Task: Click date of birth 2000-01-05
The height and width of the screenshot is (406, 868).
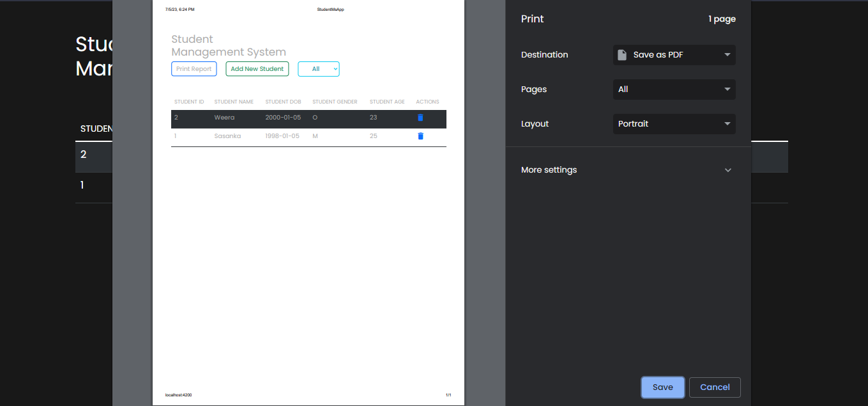Action: click(x=283, y=118)
